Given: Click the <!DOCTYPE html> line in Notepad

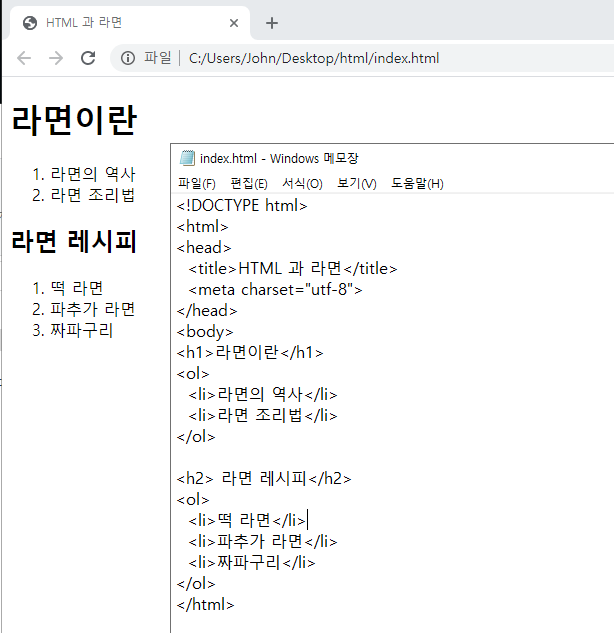Looking at the screenshot, I should pyautogui.click(x=242, y=205).
